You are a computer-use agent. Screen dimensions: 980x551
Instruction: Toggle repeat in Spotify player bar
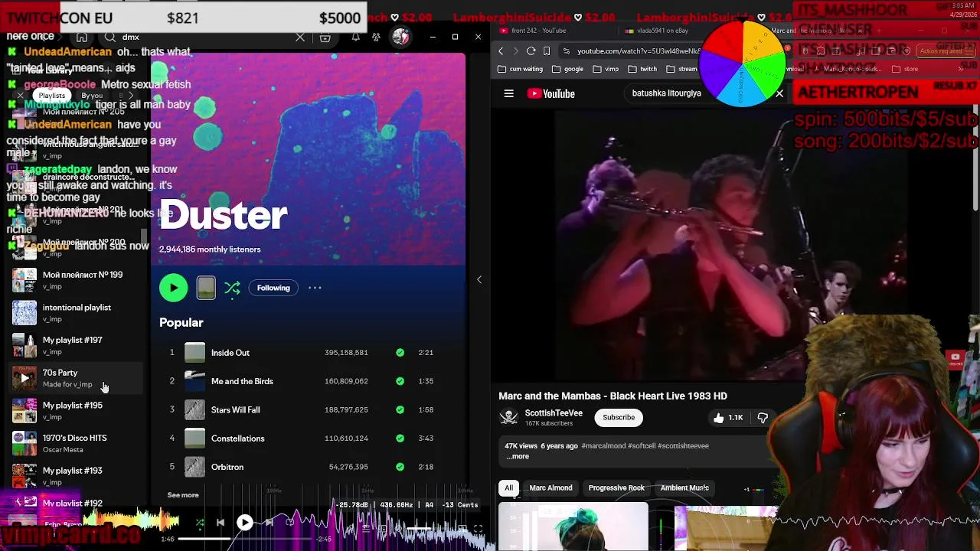point(290,523)
